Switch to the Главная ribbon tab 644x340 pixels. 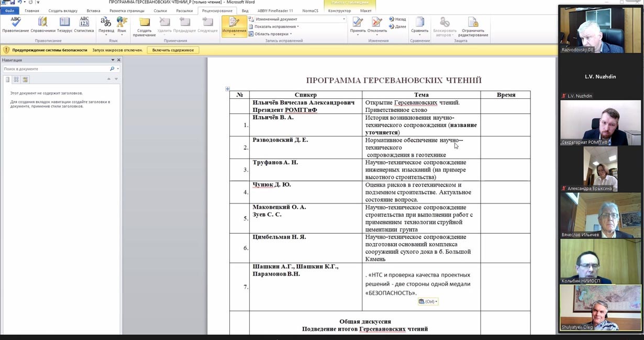pos(32,10)
